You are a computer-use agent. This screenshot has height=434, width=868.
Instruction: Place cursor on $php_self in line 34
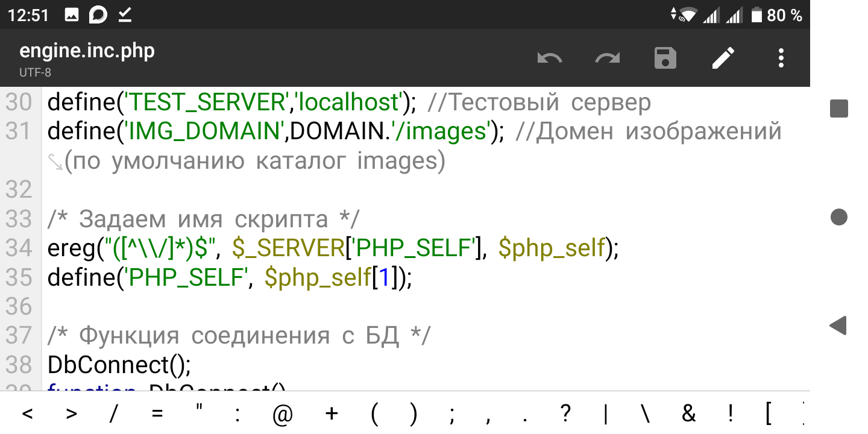tap(552, 248)
